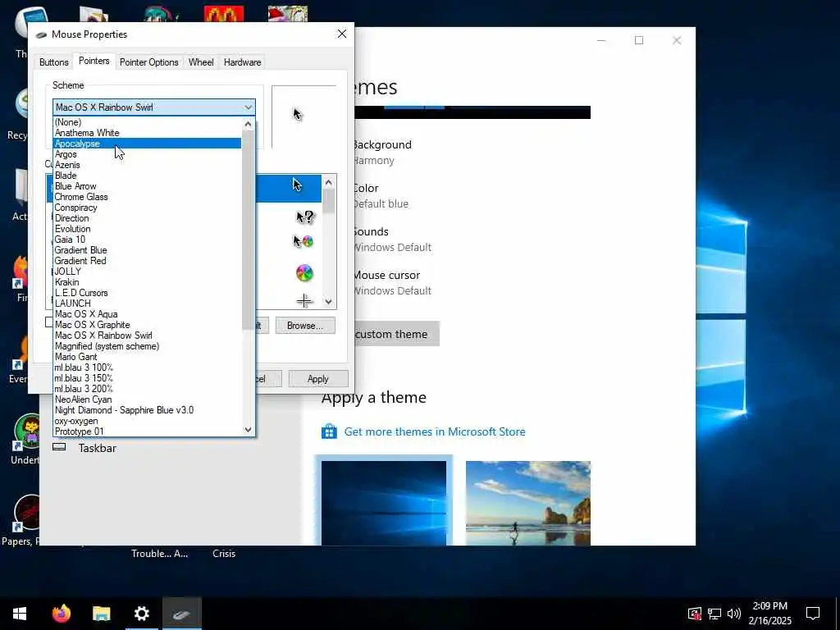Open the volume control in tray
Screen dimensions: 840x630
tap(734, 614)
